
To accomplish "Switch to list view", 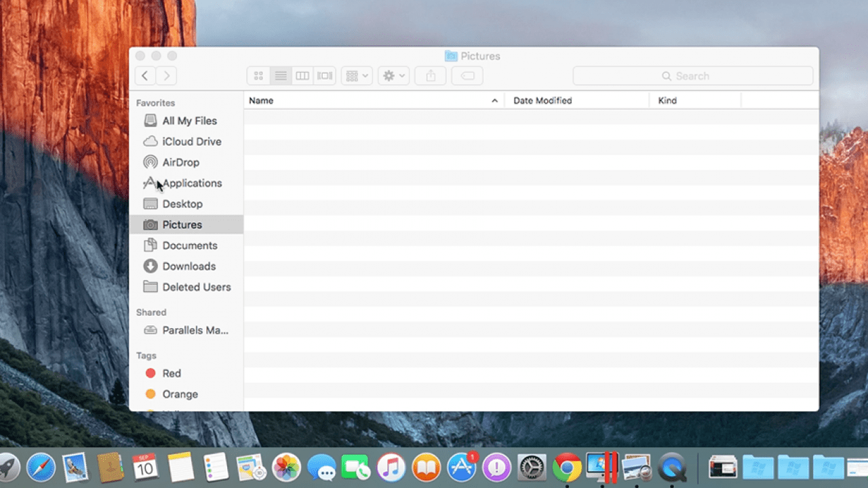I will click(281, 76).
